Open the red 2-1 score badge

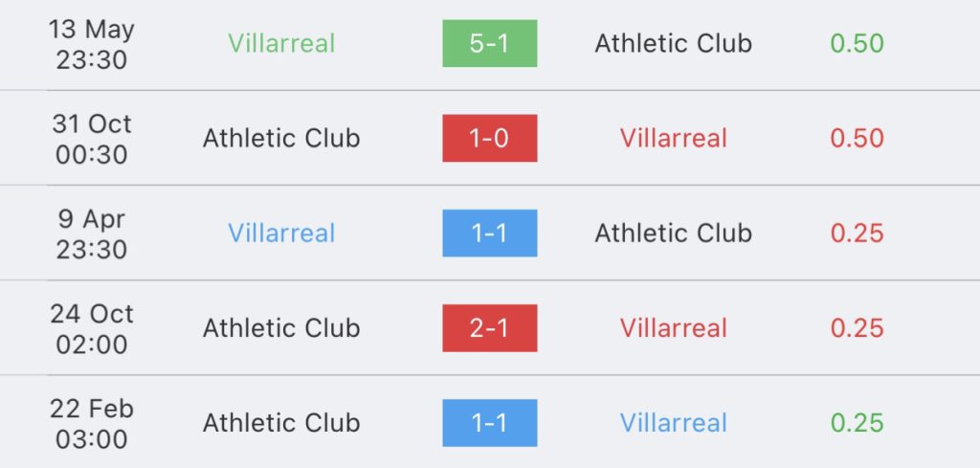coord(489,328)
